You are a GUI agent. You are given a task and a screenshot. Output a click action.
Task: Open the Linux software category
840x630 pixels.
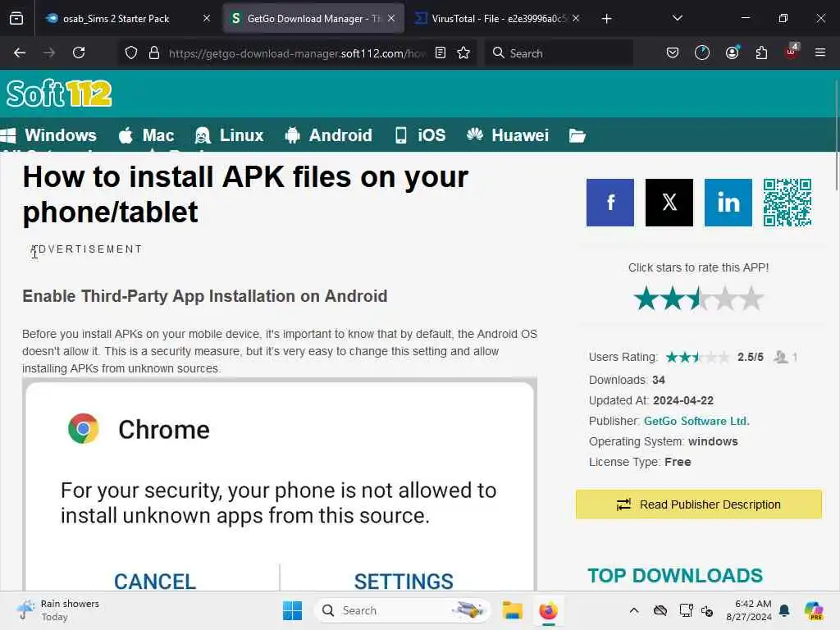[x=230, y=135]
